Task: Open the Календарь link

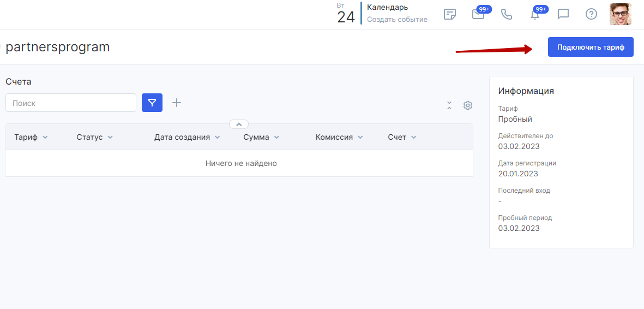Action: click(x=387, y=8)
